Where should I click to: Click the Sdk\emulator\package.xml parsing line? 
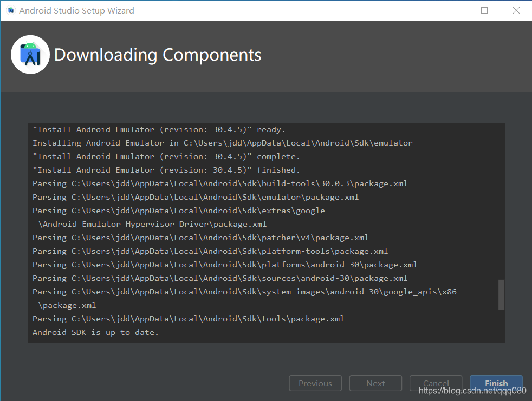pos(196,197)
